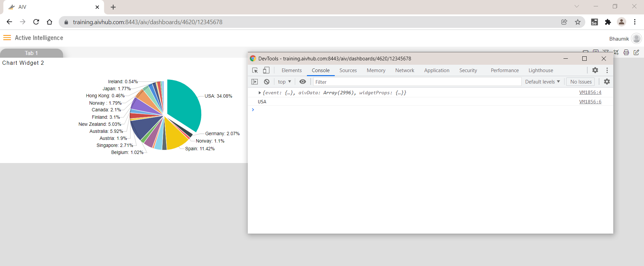Click the Bhaumik user avatar
644x266 pixels.
pyautogui.click(x=636, y=39)
